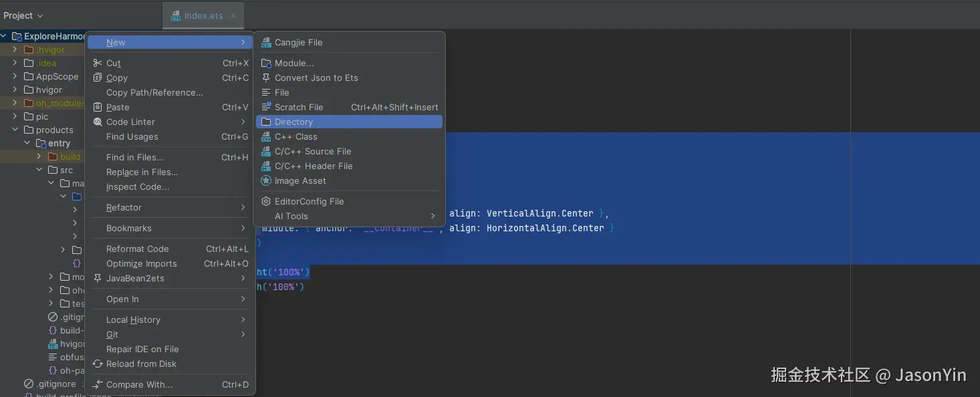This screenshot has width=980, height=397.
Task: Click the .gitignore file at tree bottom
Action: pos(56,384)
